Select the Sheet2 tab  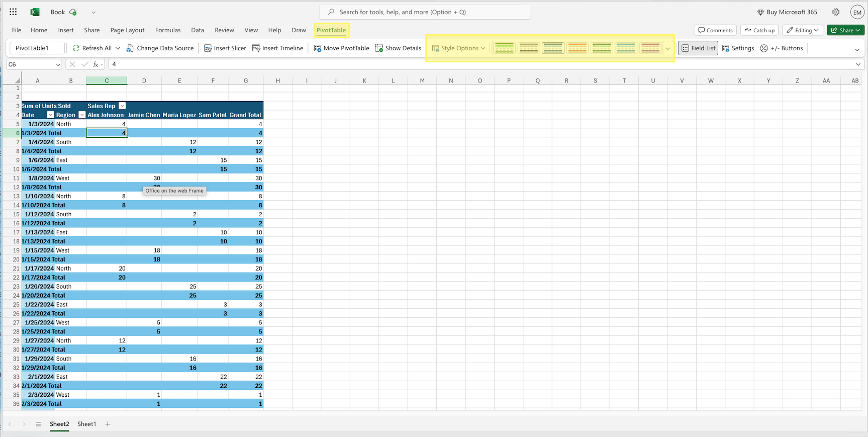[59, 424]
